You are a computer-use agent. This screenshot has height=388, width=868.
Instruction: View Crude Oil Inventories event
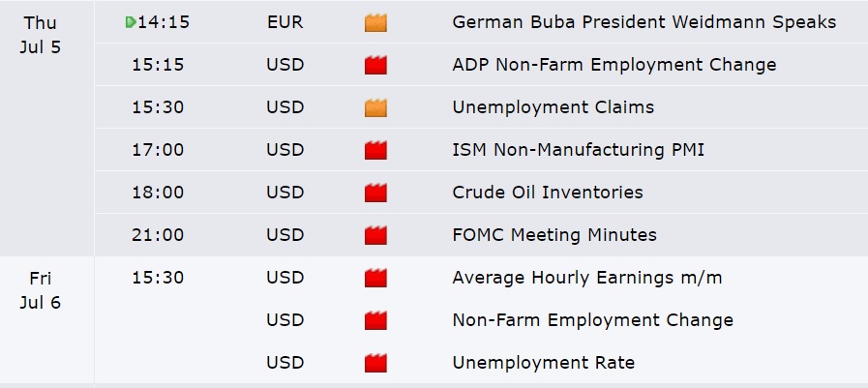click(x=547, y=193)
